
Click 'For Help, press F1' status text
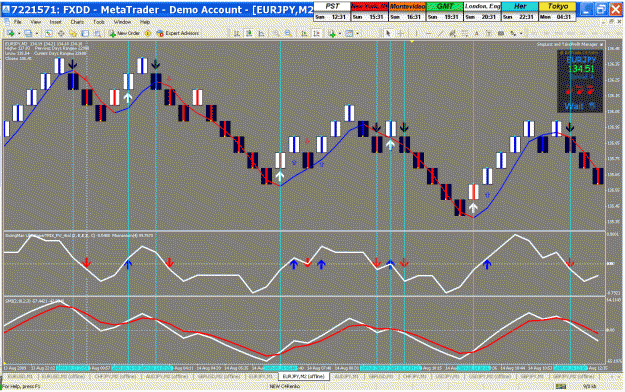21,386
